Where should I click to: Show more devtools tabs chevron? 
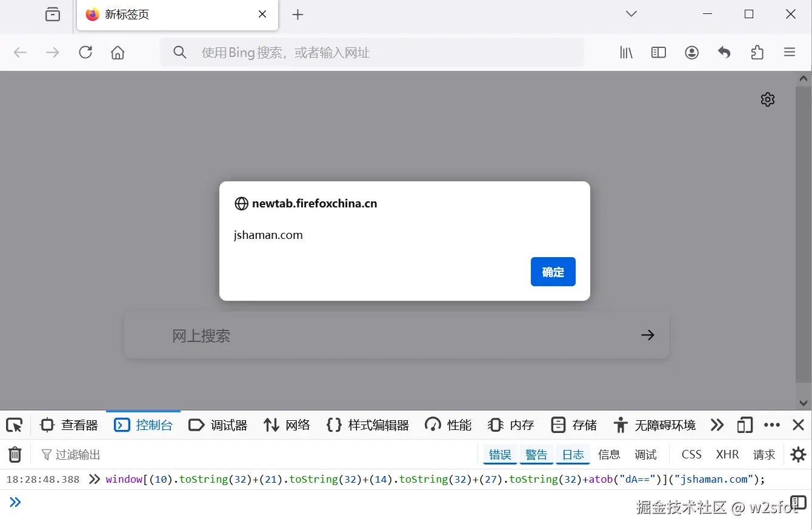717,425
